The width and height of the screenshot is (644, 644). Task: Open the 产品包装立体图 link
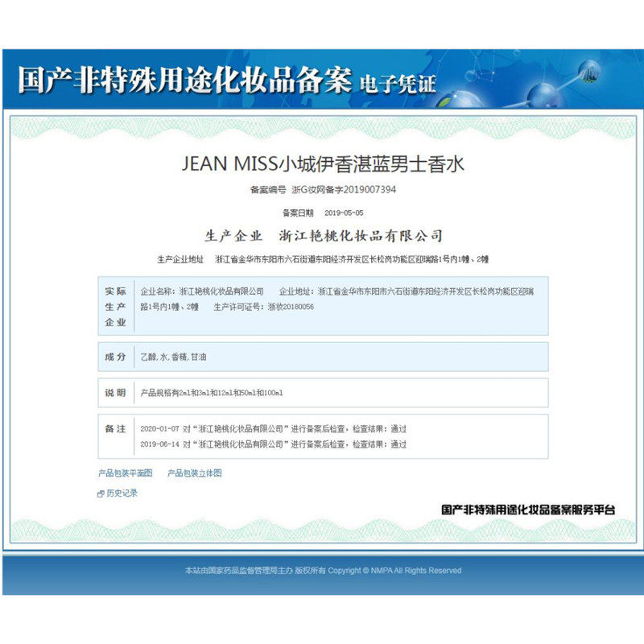pyautogui.click(x=195, y=473)
